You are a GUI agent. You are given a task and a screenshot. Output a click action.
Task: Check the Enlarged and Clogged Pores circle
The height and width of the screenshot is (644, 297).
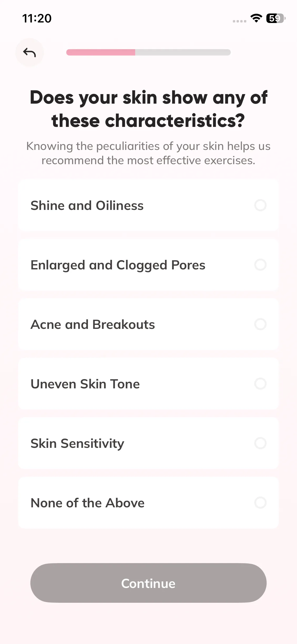pos(260,265)
